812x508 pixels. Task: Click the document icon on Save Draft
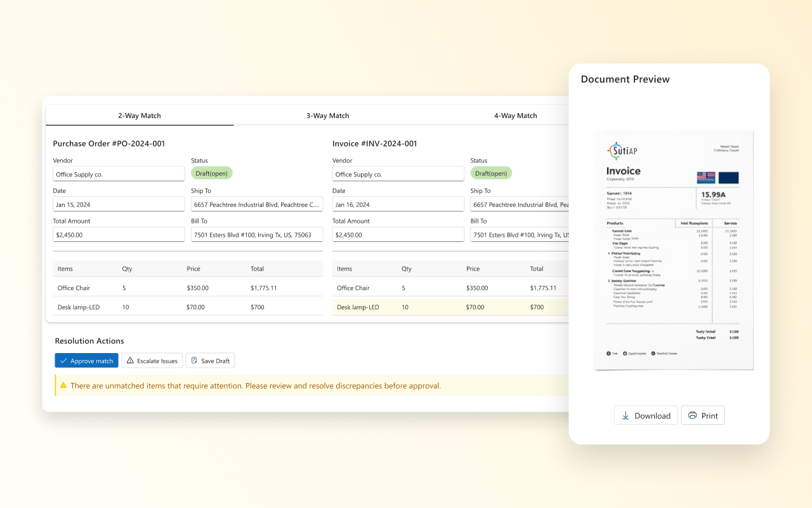pos(194,361)
